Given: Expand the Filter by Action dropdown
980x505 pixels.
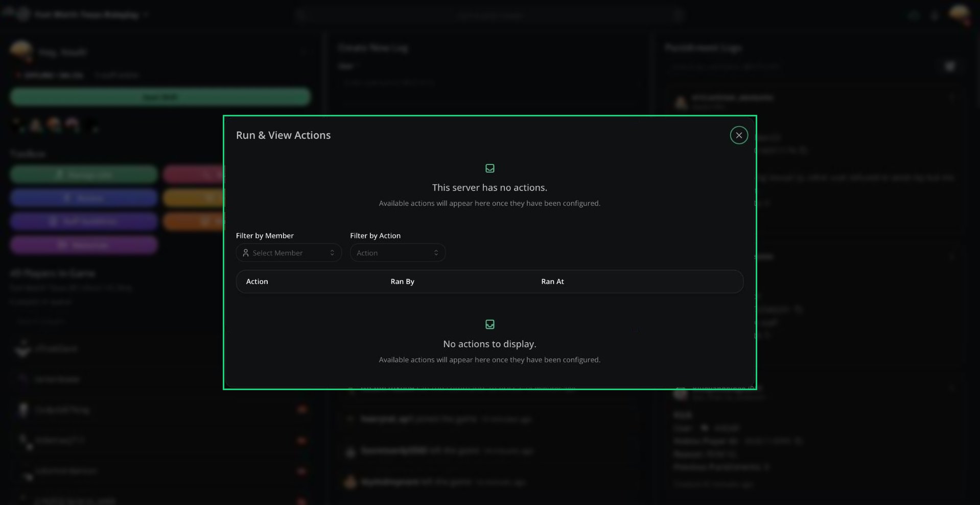Looking at the screenshot, I should point(398,253).
